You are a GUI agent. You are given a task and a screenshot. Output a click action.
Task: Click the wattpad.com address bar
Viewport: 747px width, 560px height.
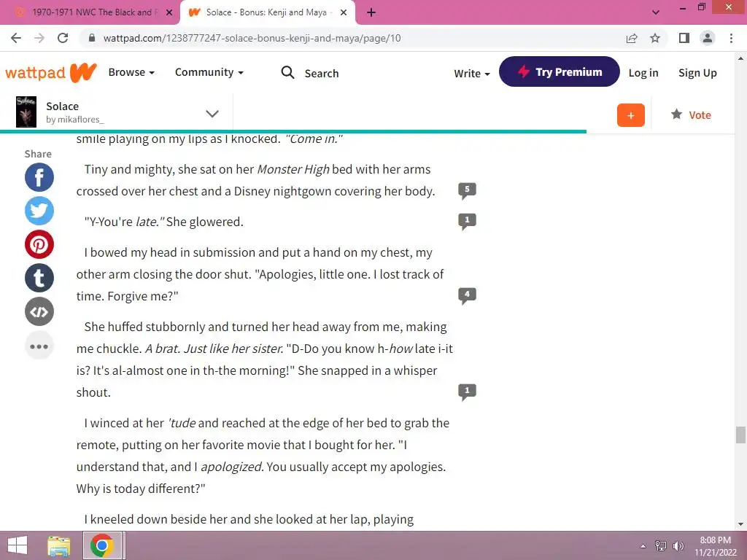[252, 38]
